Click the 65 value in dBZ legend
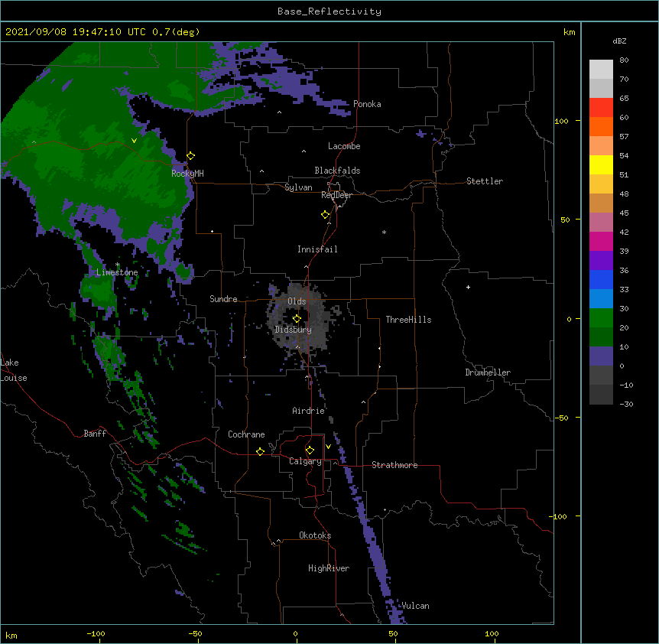This screenshot has height=644, width=659. tap(624, 98)
